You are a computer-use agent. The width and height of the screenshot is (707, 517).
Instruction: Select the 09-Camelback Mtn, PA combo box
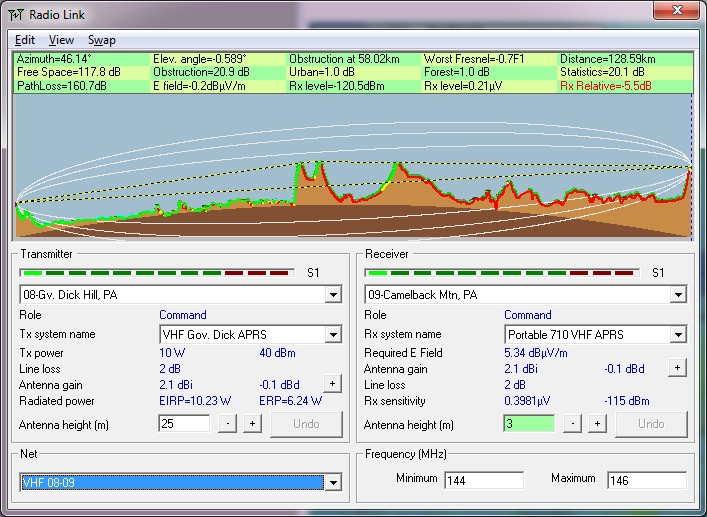click(x=526, y=295)
